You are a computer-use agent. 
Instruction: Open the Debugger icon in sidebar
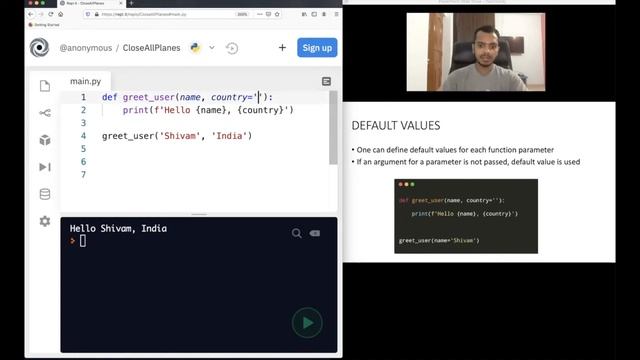click(x=45, y=167)
